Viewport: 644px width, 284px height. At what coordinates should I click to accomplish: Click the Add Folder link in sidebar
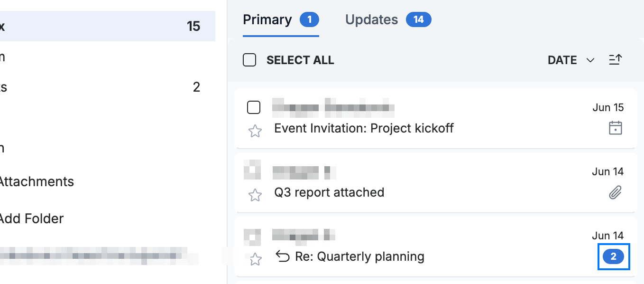click(32, 218)
